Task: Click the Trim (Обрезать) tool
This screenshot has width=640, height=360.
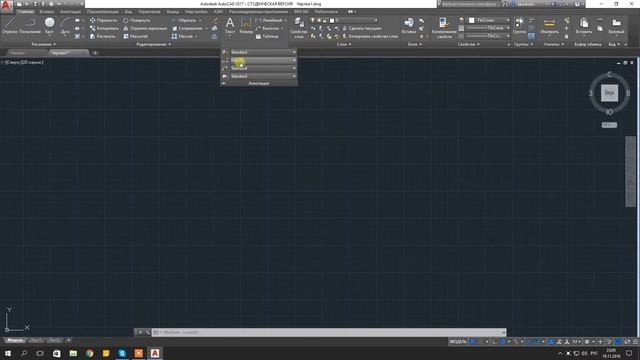Action: pos(184,20)
